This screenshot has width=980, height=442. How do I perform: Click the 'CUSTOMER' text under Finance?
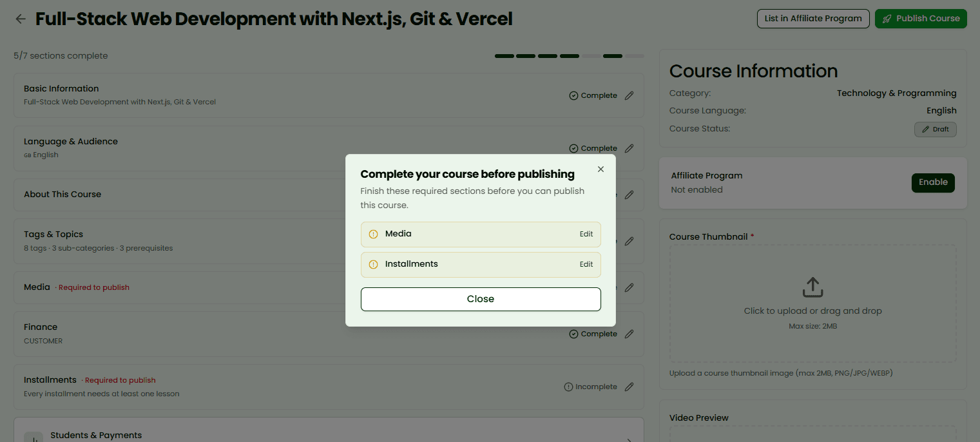click(x=43, y=341)
